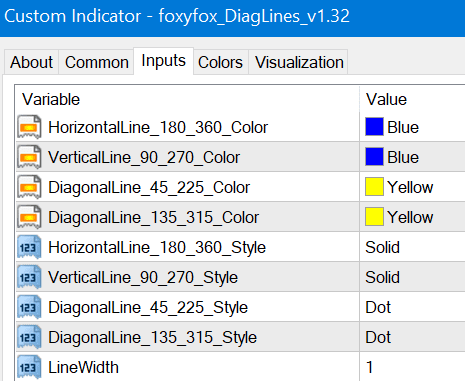Click the 123 integer icon beside VerticalLine_90_270_Style
The height and width of the screenshot is (381, 465).
click(29, 277)
